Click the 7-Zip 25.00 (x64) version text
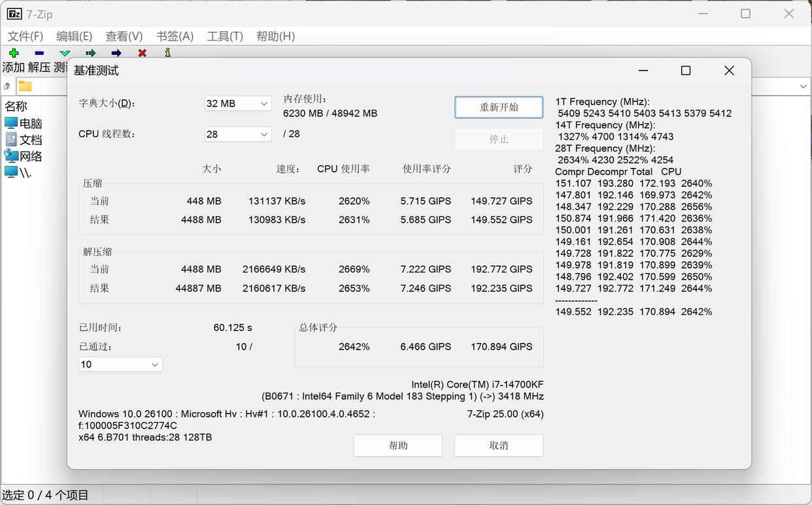 tap(505, 414)
